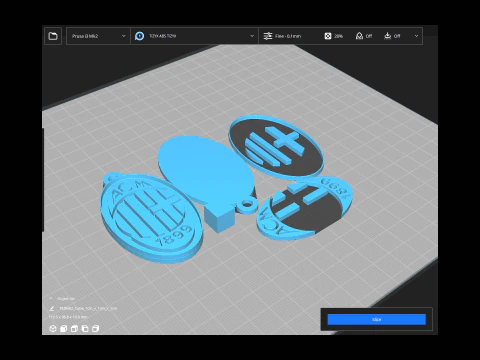This screenshot has width=480, height=360.
Task: Click the 20% infill density icon
Action: [328, 36]
